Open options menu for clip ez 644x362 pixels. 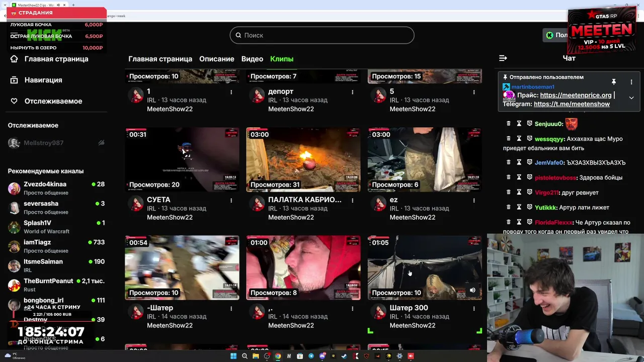(474, 200)
